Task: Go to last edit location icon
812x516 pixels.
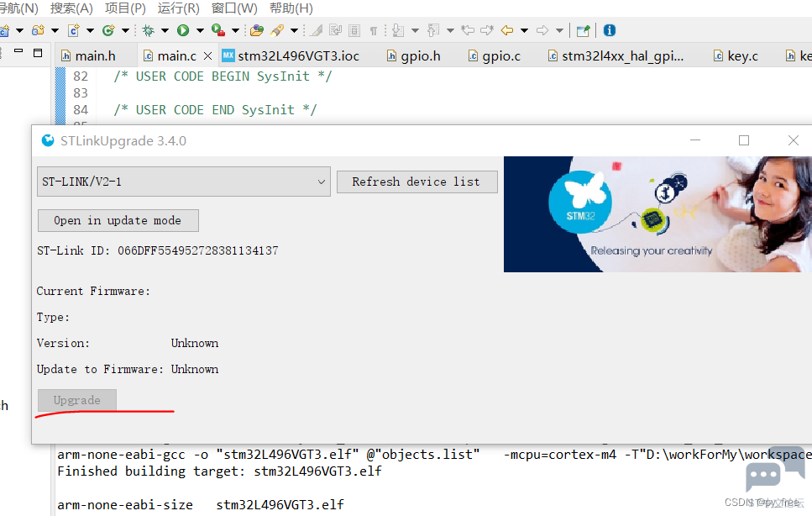Action: (468, 30)
